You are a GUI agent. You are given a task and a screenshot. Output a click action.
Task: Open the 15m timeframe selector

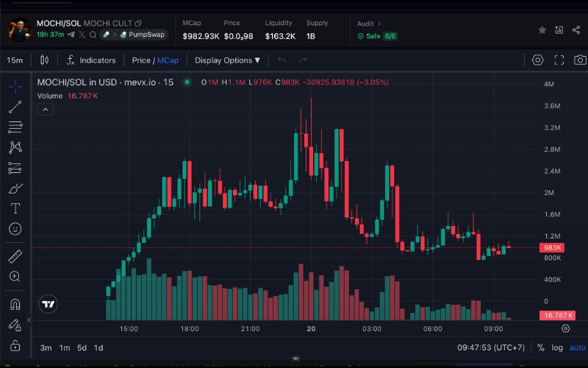pos(15,60)
